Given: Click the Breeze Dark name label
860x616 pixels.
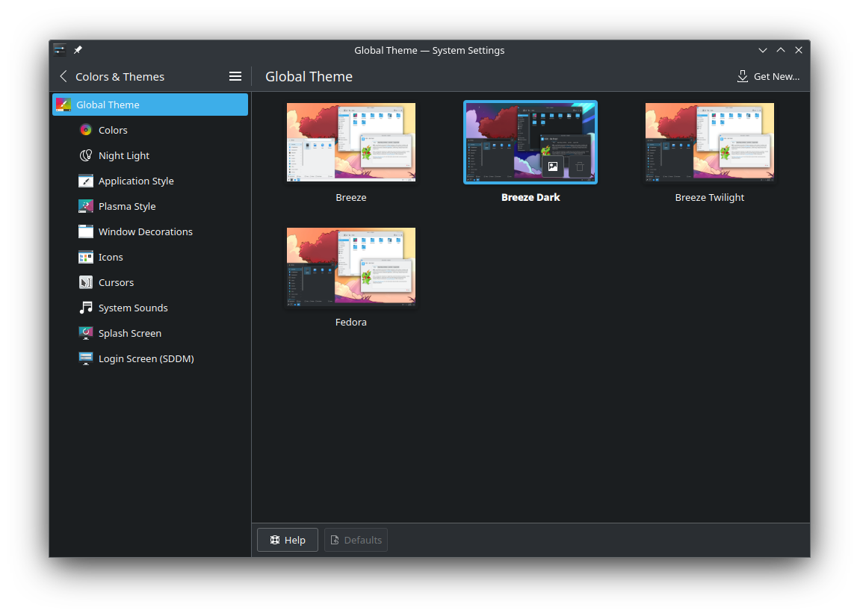Looking at the screenshot, I should 530,197.
